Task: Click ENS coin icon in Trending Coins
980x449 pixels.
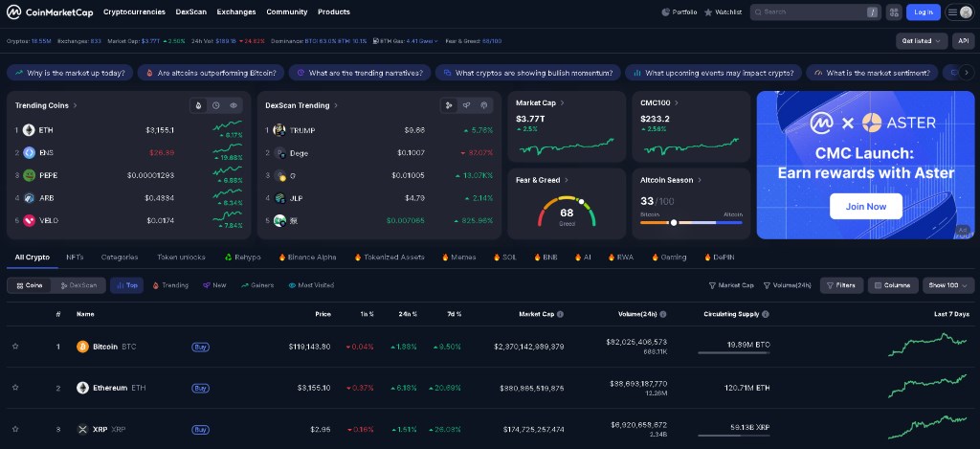Action: click(x=29, y=152)
